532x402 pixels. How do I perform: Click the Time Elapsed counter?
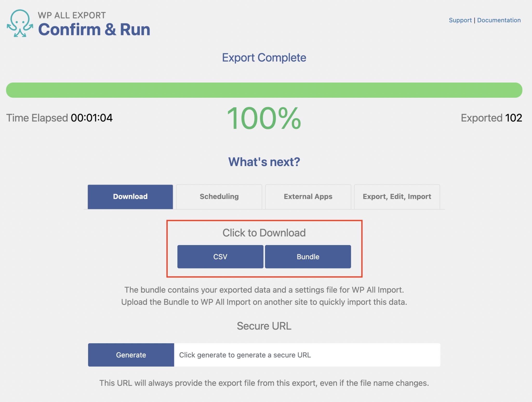tap(60, 118)
